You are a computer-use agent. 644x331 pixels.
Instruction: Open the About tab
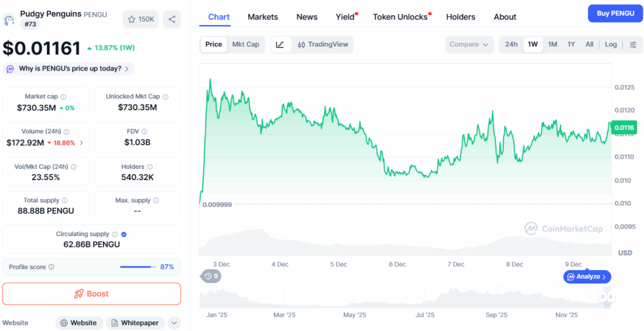(505, 17)
